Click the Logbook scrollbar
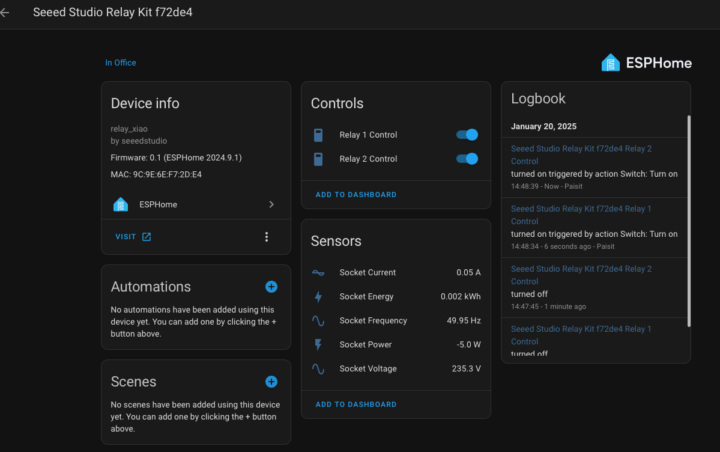720x452 pixels. coord(689,221)
